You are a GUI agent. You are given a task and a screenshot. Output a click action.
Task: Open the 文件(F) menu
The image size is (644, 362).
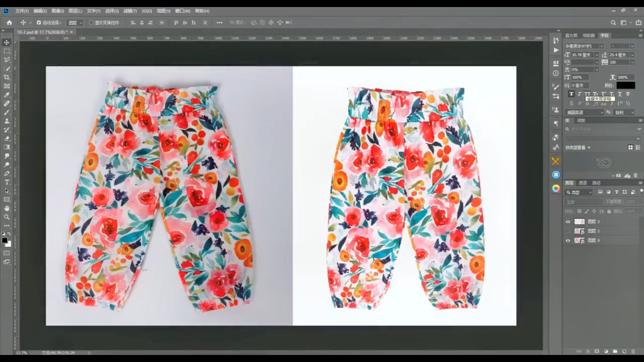point(22,11)
